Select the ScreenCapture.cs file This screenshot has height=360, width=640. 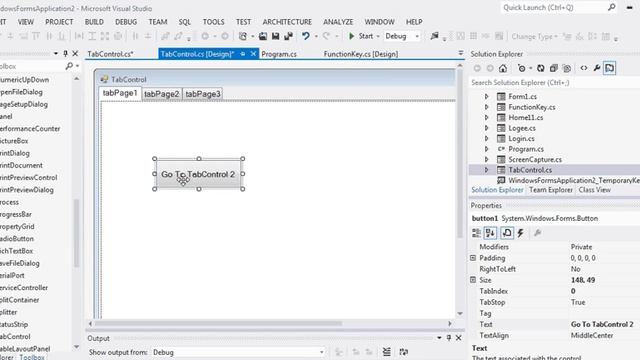coord(535,160)
